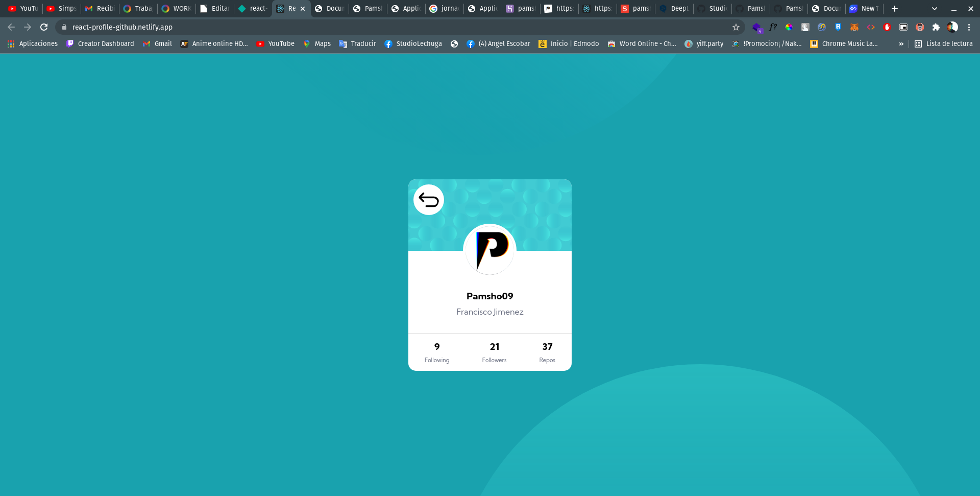Click the picture-in-picture extension icon
980x496 pixels.
903,27
